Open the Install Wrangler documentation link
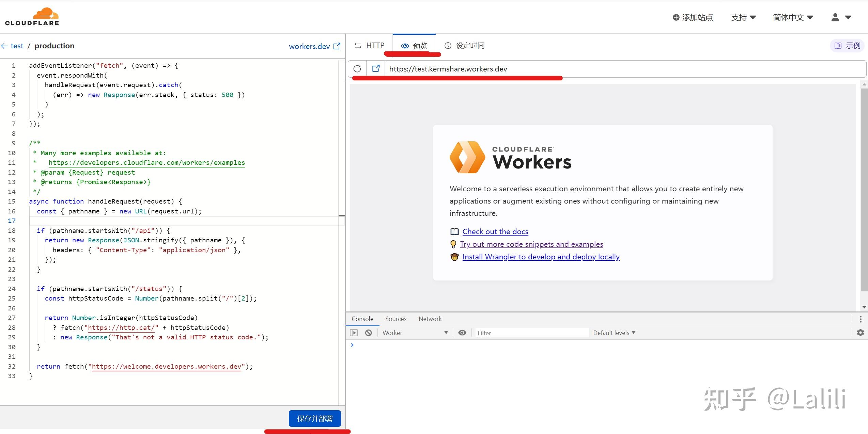 tap(541, 257)
